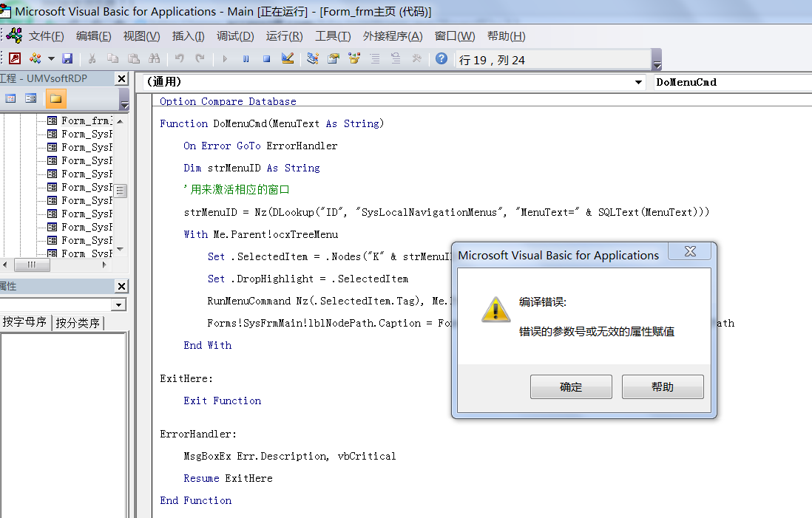Click the project tree scroll-right arrow

coord(104,265)
